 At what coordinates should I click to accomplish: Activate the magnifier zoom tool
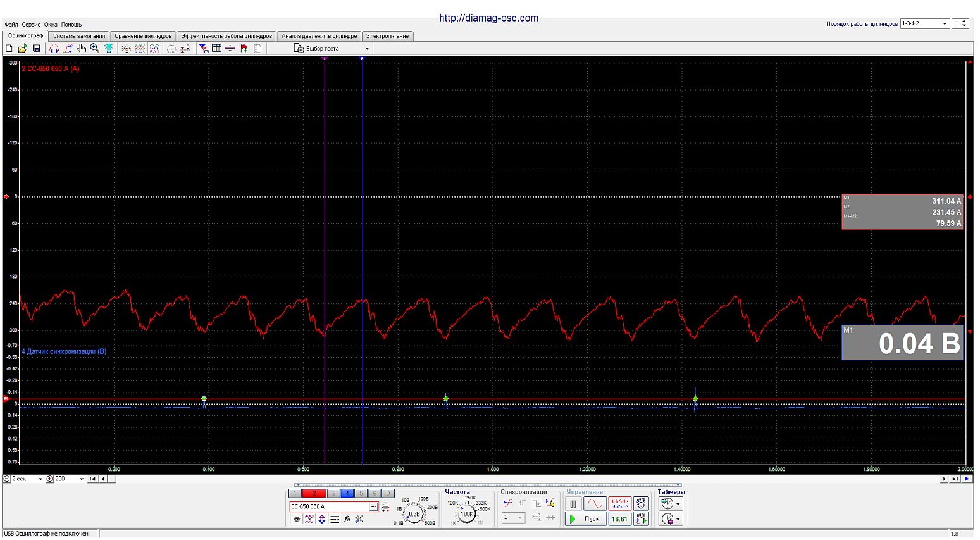tap(94, 48)
